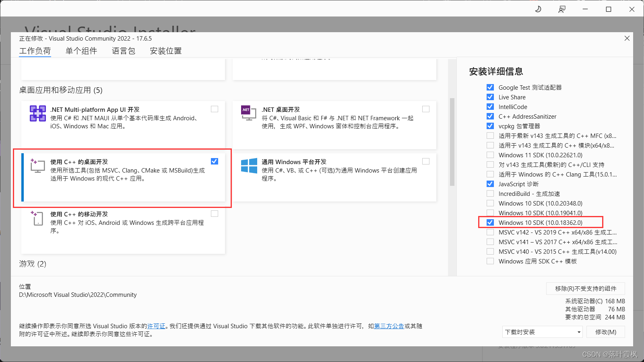
Task: Uncheck Windows 10 SDK (10.0.18362.0)
Action: 490,222
